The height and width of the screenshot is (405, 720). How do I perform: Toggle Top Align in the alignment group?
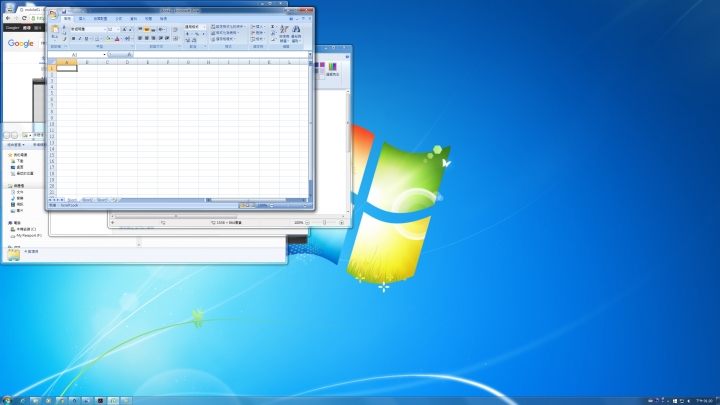click(x=141, y=29)
